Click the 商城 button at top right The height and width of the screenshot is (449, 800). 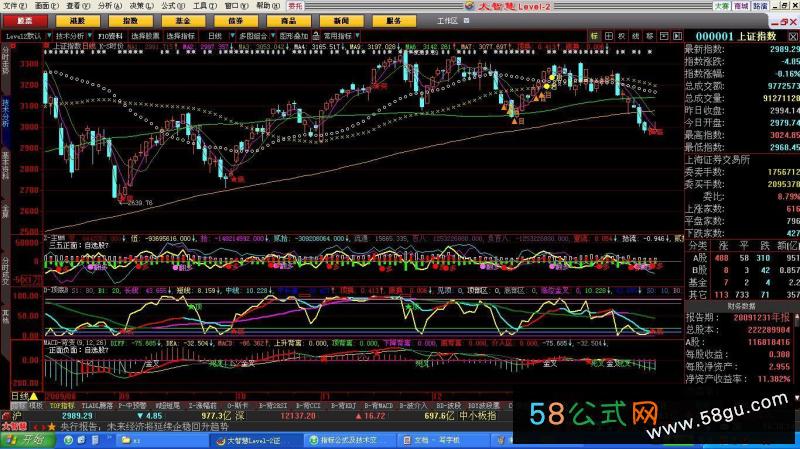coord(741,6)
